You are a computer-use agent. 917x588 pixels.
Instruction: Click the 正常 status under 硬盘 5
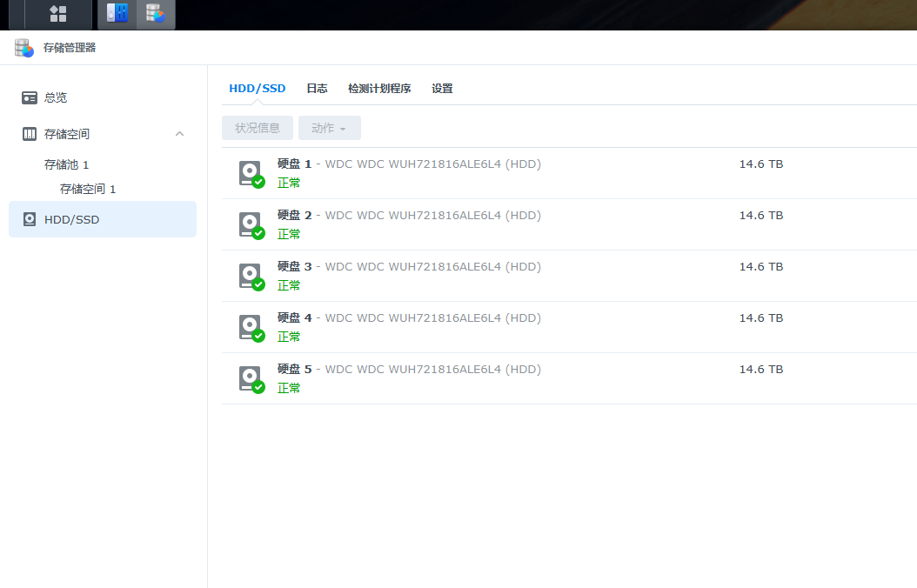pyautogui.click(x=288, y=389)
